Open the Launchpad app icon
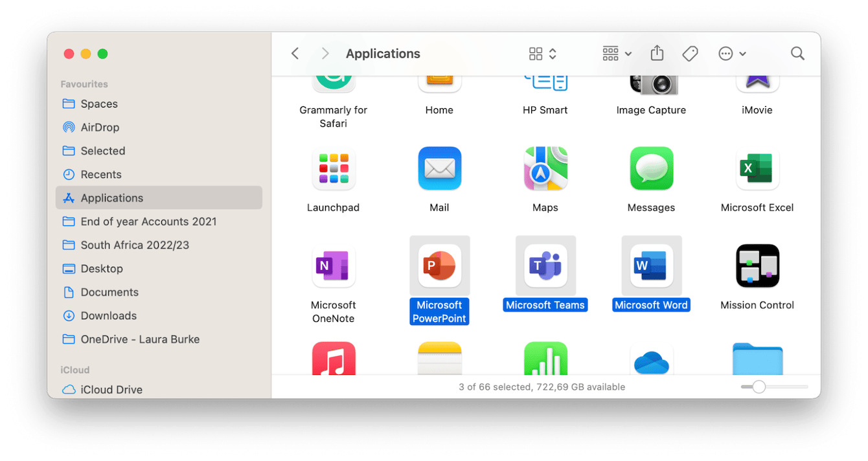The image size is (868, 461). [x=334, y=168]
